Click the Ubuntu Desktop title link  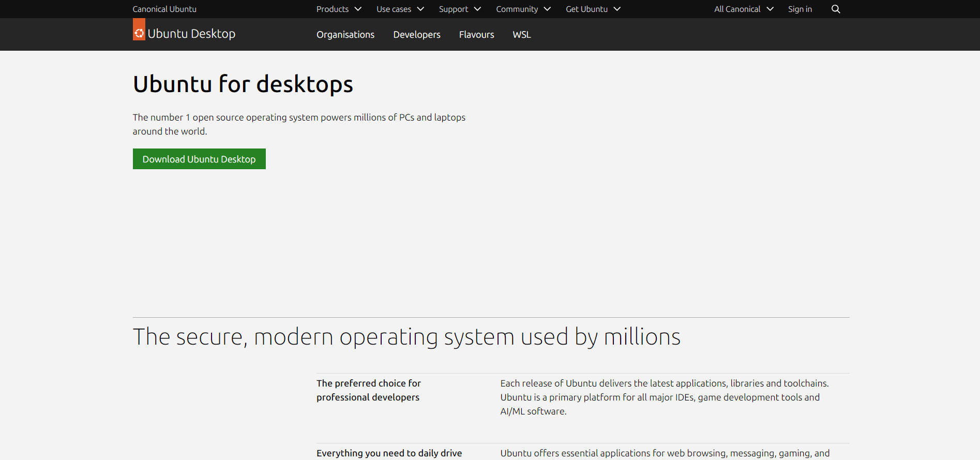[x=191, y=34]
